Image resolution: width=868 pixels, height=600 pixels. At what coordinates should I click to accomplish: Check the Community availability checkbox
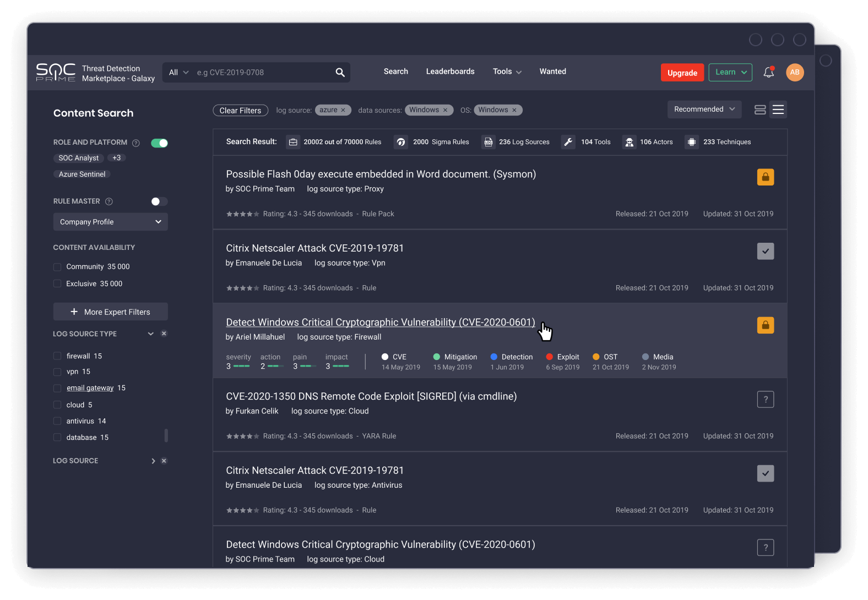point(57,267)
